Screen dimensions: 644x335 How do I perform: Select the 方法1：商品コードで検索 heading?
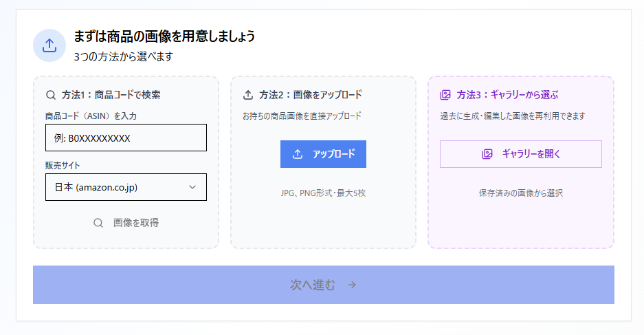click(x=111, y=95)
